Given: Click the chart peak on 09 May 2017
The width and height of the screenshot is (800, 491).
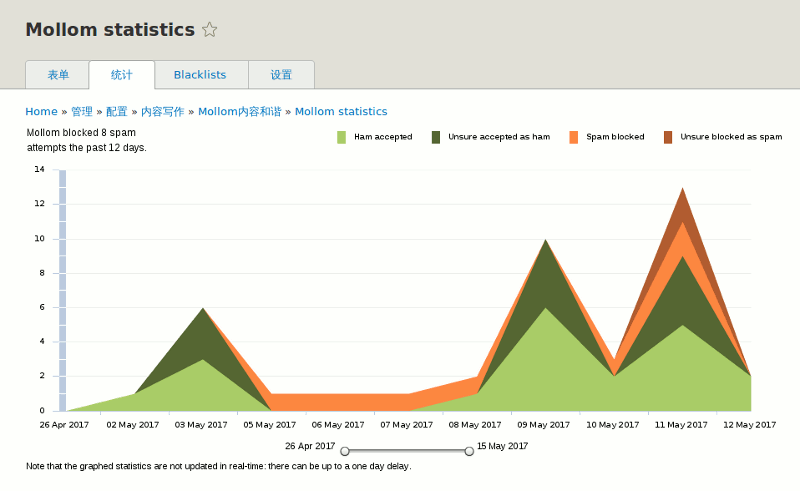Looking at the screenshot, I should point(545,240).
